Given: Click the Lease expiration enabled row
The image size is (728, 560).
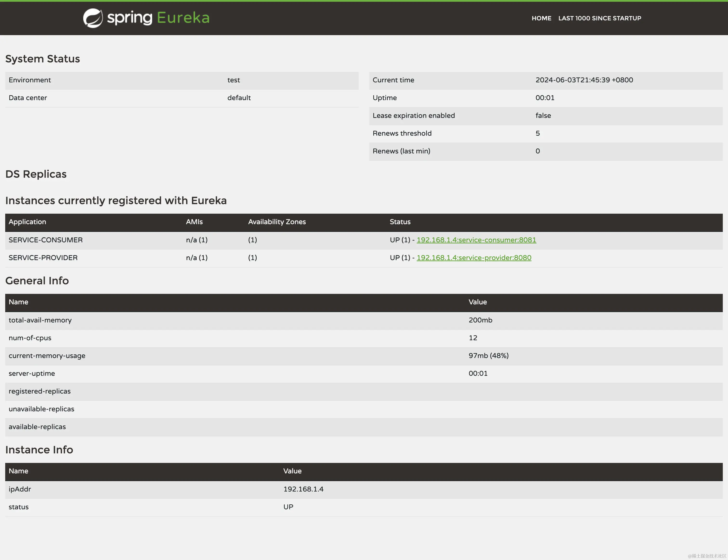Looking at the screenshot, I should pos(413,116).
